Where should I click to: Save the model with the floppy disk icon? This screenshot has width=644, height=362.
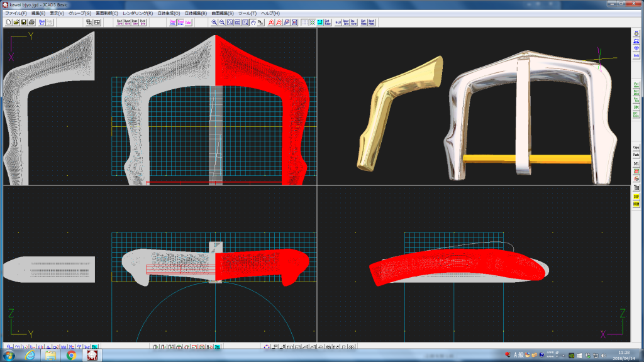24,22
